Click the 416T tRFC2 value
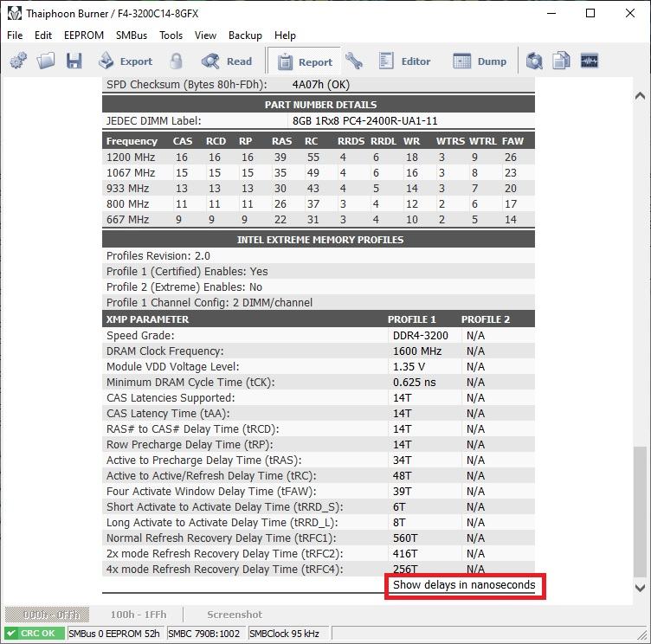Screen dimensions: 651x644 point(405,554)
